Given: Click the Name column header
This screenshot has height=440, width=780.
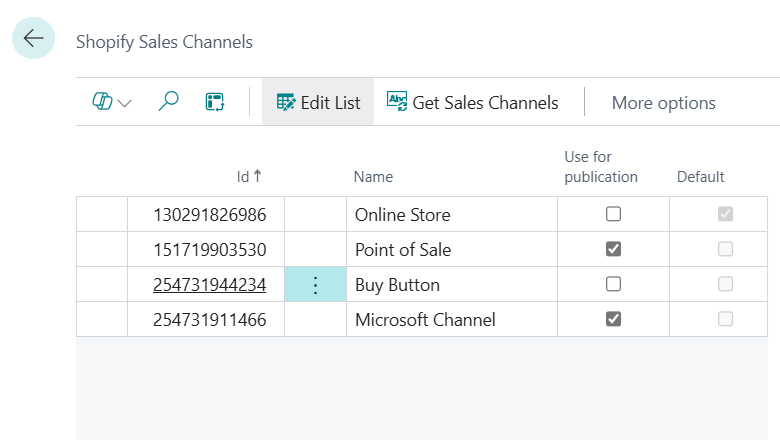Looking at the screenshot, I should click(x=373, y=177).
